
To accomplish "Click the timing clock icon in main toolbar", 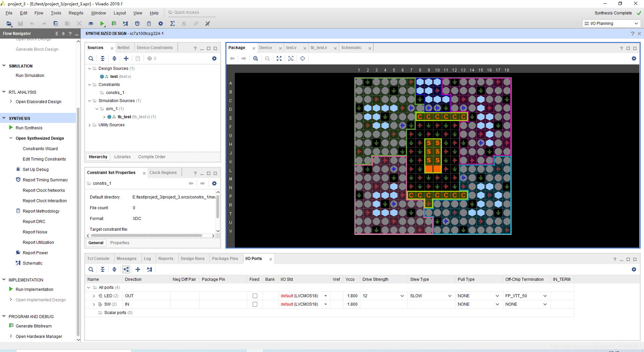I will pyautogui.click(x=137, y=24).
